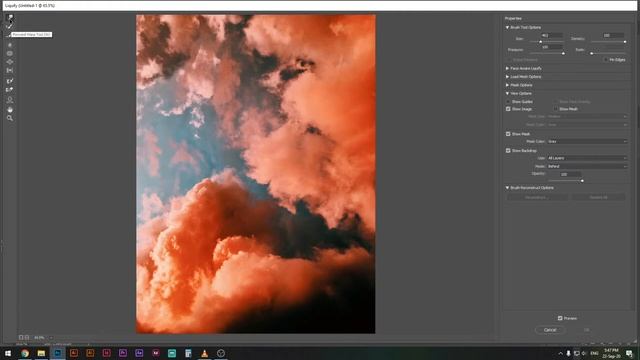Open Adobe Premiere Pro from taskbar

pyautogui.click(x=123, y=353)
